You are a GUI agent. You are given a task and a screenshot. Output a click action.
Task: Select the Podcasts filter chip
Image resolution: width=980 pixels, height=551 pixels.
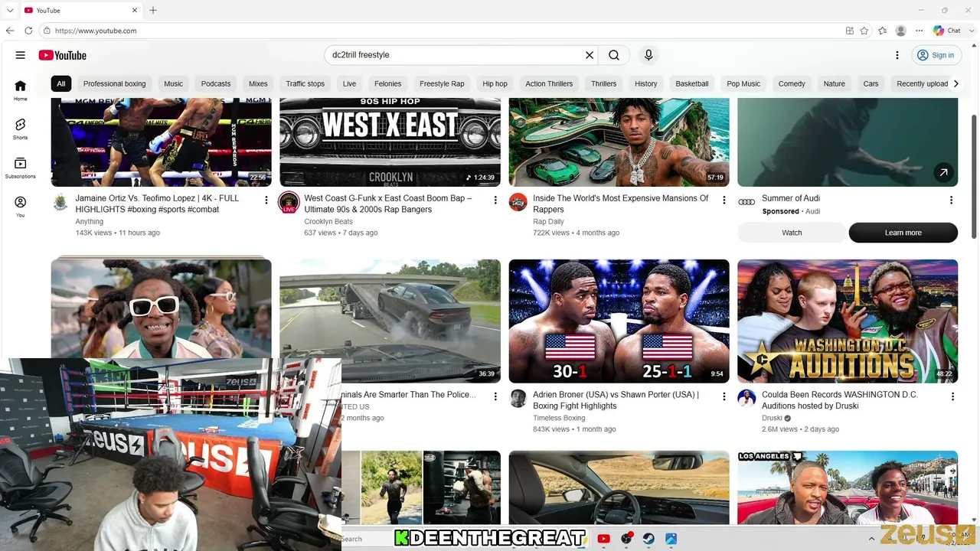pos(216,83)
